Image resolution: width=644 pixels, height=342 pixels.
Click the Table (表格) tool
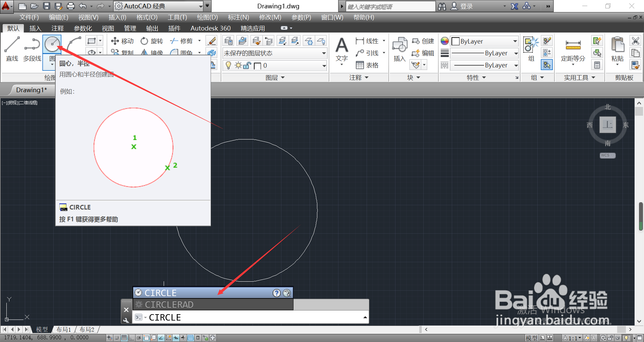pyautogui.click(x=367, y=65)
